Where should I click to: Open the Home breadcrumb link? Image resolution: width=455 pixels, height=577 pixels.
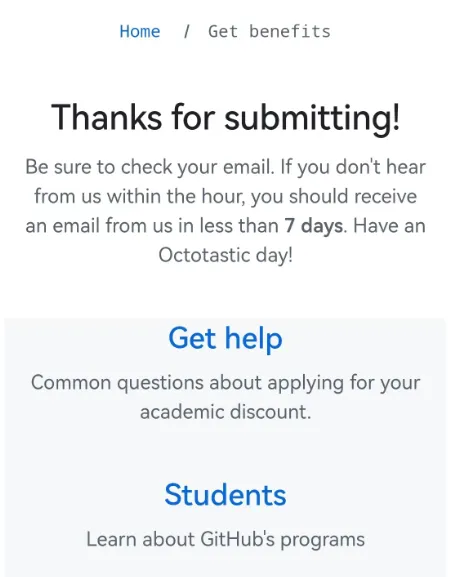click(x=140, y=32)
